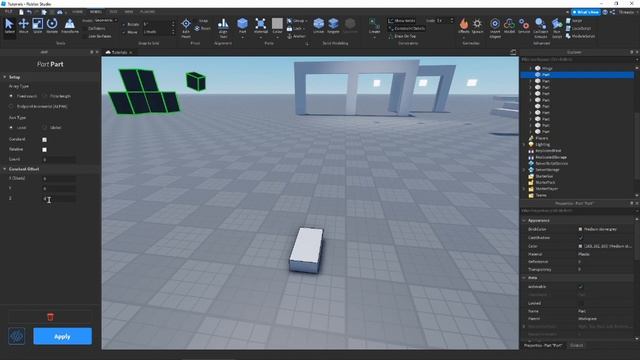Image resolution: width=640 pixels, height=360 pixels.
Task: Select the Endpoint increment radio option
Action: [x=11, y=107]
